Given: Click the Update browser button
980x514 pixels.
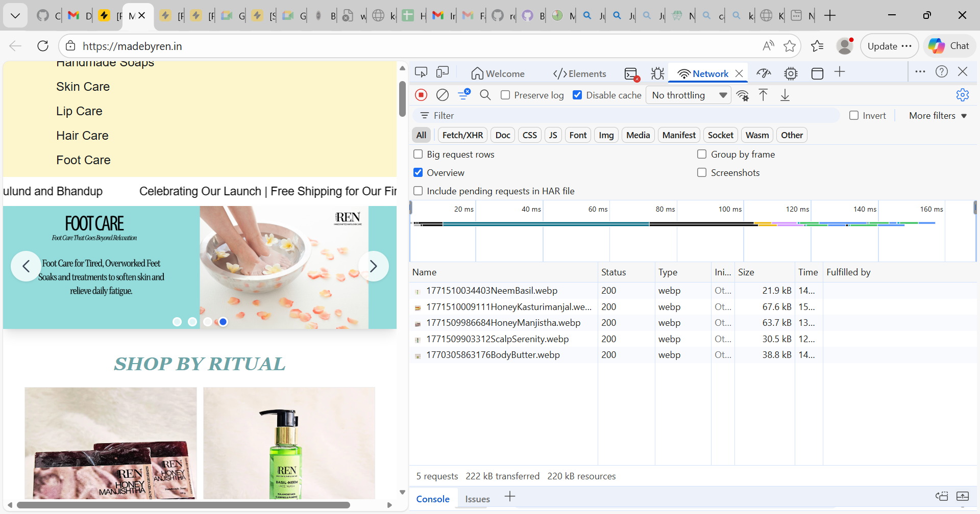Looking at the screenshot, I should [x=889, y=46].
